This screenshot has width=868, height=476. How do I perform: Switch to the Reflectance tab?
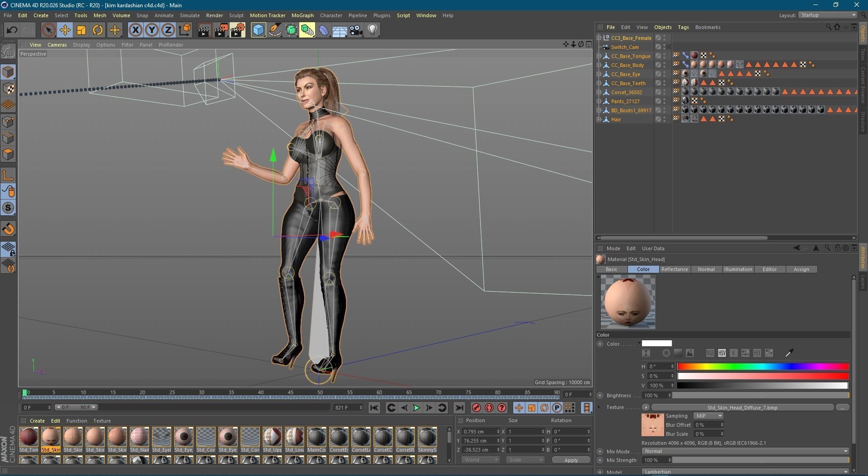click(x=675, y=269)
